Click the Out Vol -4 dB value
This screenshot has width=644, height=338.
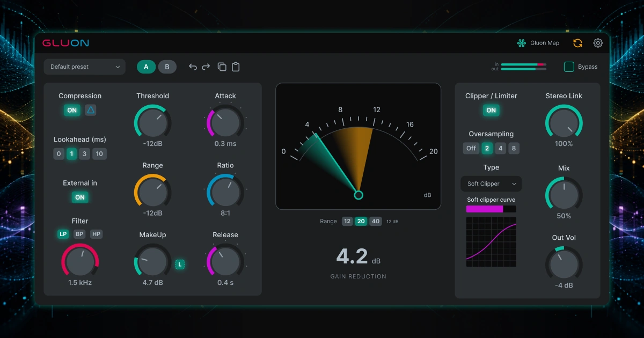pyautogui.click(x=564, y=285)
